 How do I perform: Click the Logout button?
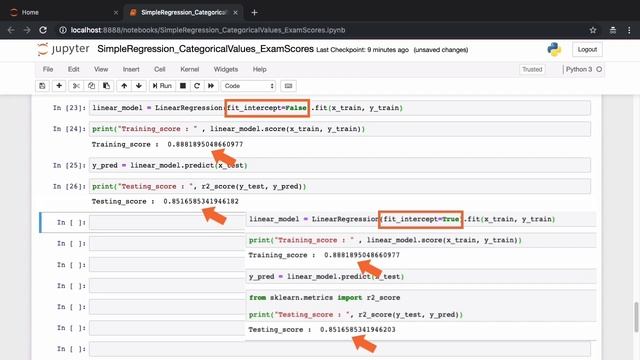coord(587,49)
